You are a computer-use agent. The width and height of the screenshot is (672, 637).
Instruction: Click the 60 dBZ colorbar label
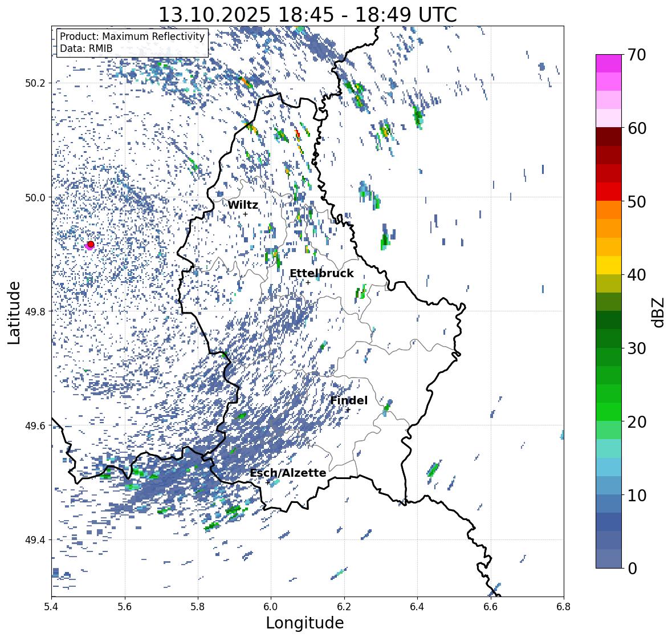coord(637,128)
